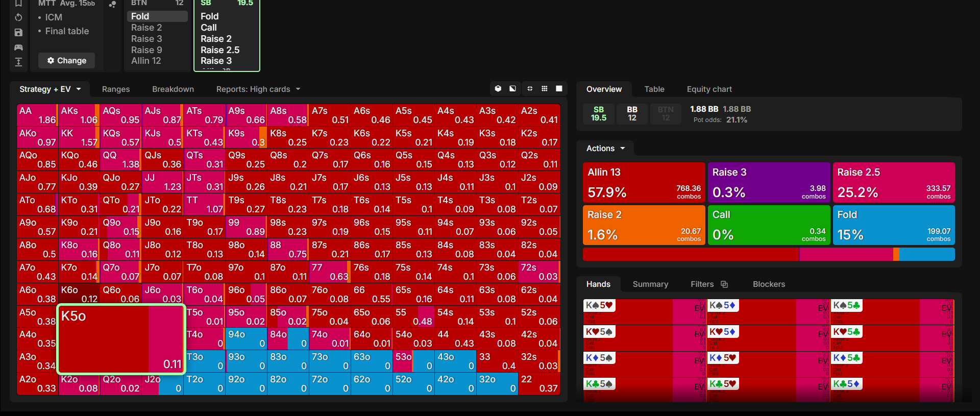The width and height of the screenshot is (980, 416).
Task: Select Call in the SB action list
Action: [209, 28]
